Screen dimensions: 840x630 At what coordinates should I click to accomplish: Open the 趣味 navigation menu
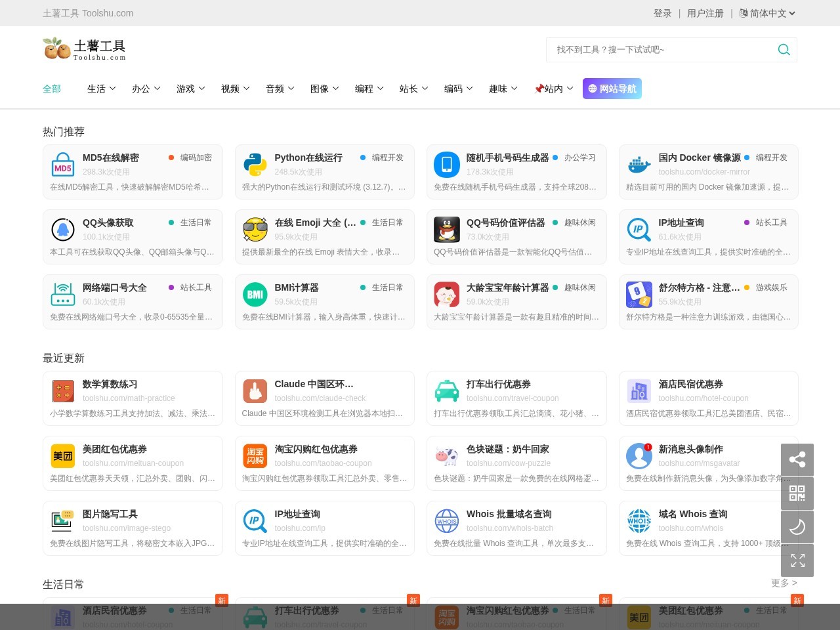click(503, 89)
